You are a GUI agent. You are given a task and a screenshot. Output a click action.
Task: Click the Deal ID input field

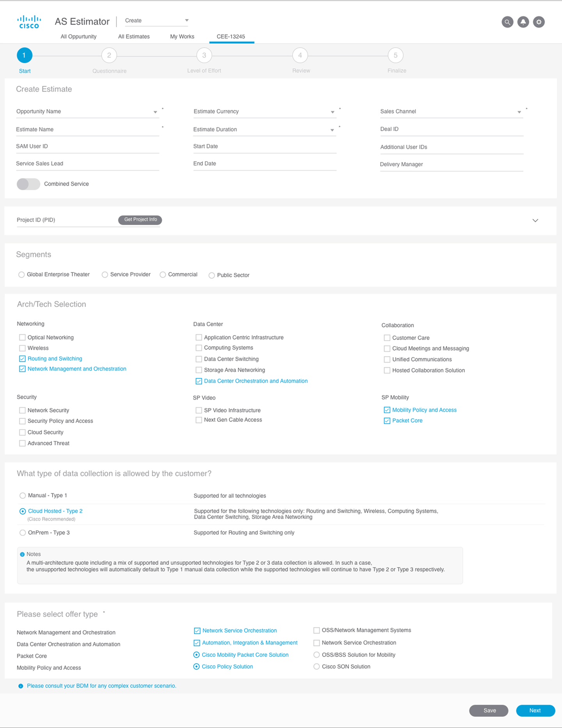click(x=452, y=130)
